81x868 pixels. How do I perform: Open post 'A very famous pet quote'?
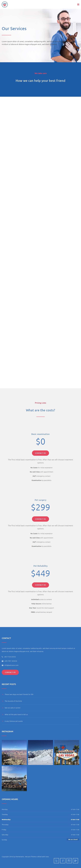14,721
